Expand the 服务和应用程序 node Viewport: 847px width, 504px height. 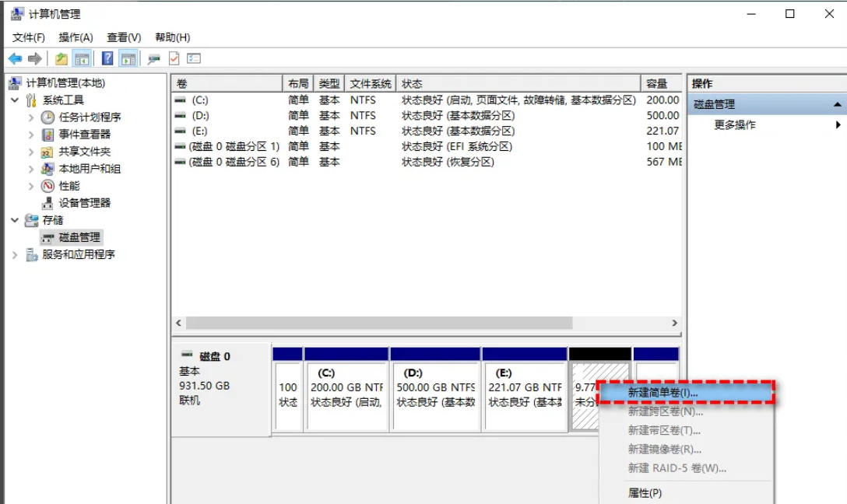pos(15,254)
